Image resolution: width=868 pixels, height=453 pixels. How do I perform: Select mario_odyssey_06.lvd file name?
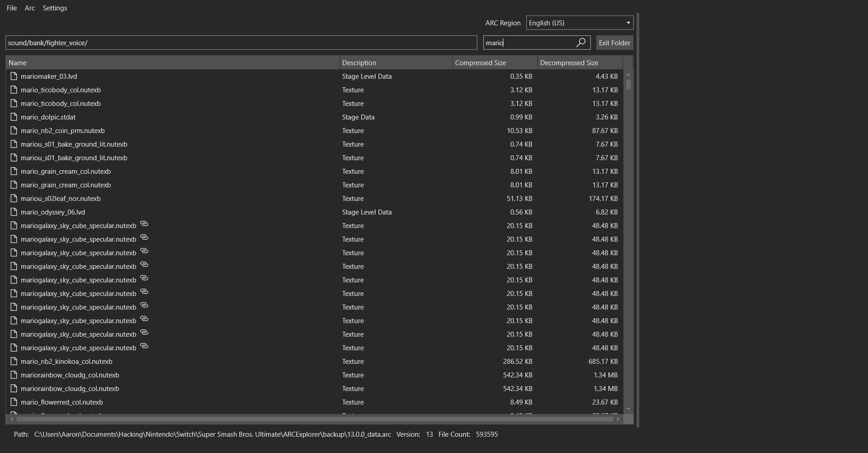[x=53, y=212]
